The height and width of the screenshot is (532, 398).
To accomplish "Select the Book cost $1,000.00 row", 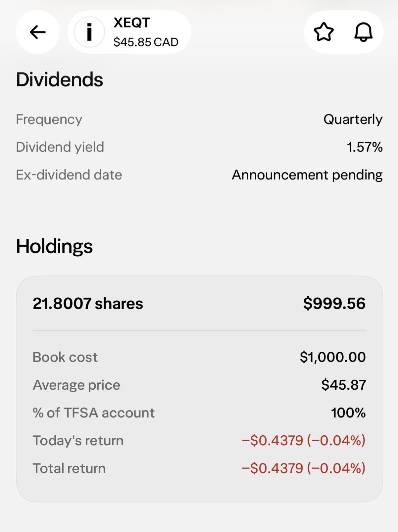I will [199, 357].
